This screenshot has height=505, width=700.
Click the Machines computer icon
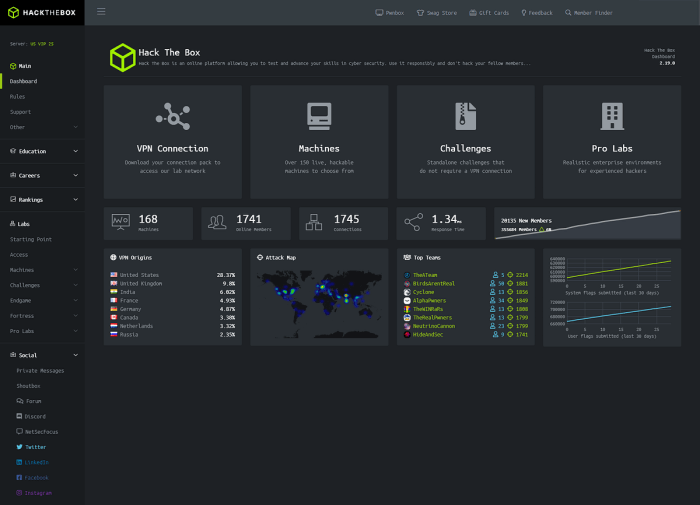point(319,117)
